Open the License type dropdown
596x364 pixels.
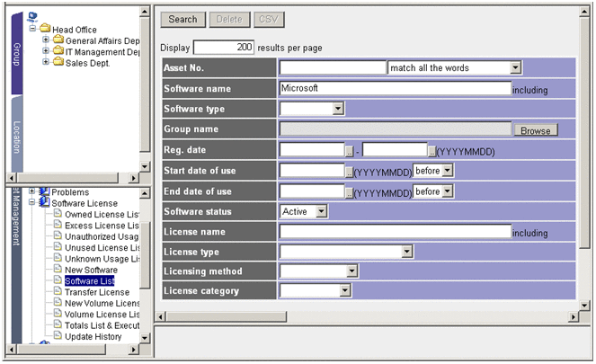[x=407, y=251]
